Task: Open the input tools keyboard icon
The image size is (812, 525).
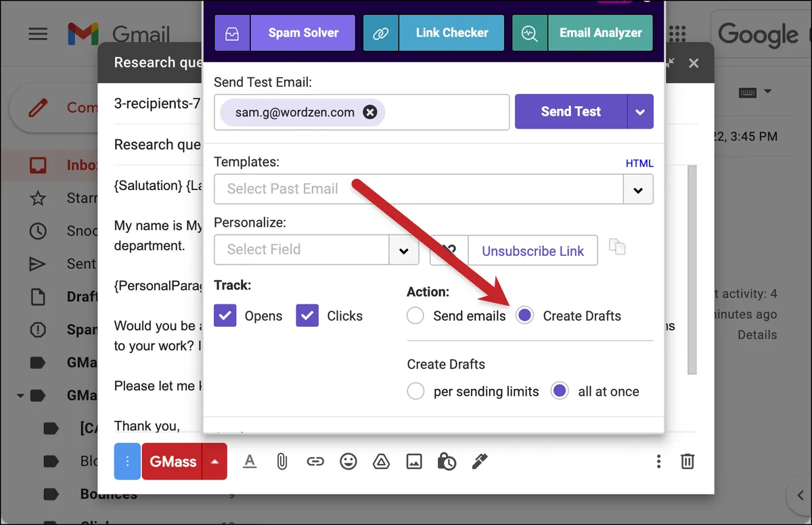Action: coord(747,92)
